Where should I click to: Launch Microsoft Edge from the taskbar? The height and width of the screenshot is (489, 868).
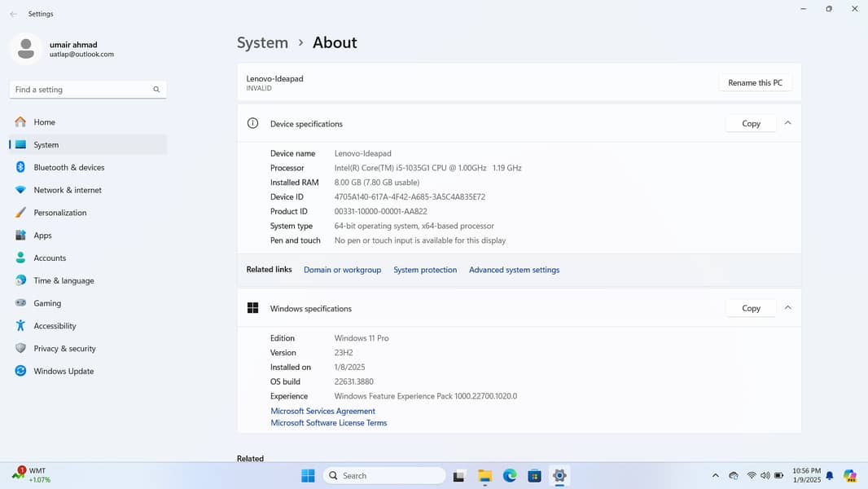[510, 476]
